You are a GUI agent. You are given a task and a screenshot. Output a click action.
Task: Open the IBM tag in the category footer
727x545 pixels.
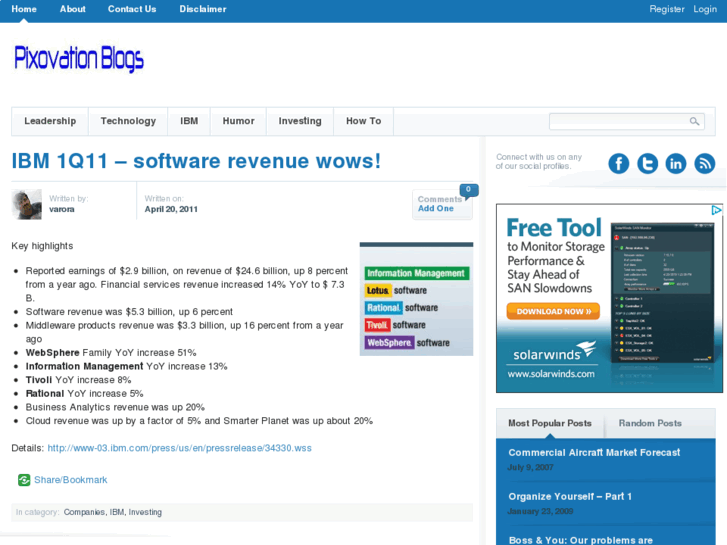click(117, 512)
